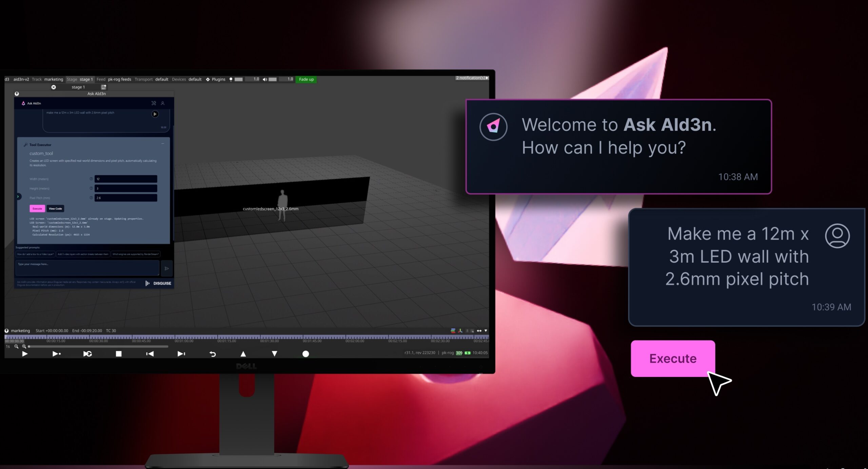Open the timeline options dropdown triangle
Screen dimensions: 868x469
tap(486, 330)
